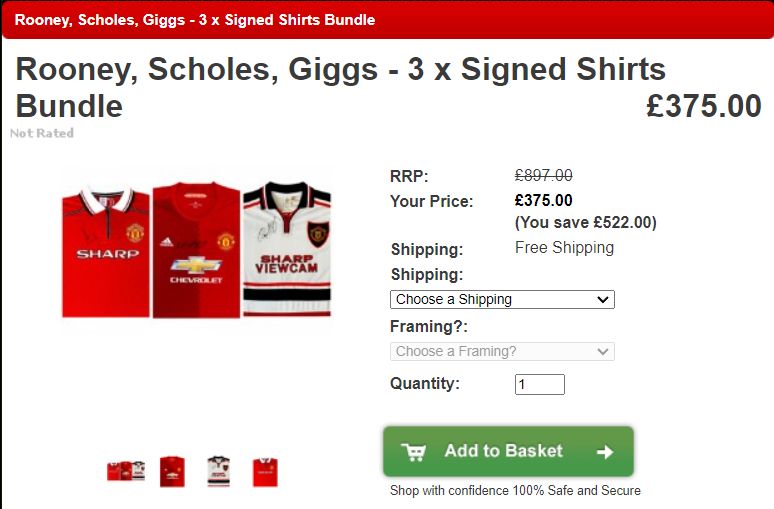Viewport: 774px width, 509px height.
Task: Click the red header bar bundle title
Action: click(x=195, y=20)
